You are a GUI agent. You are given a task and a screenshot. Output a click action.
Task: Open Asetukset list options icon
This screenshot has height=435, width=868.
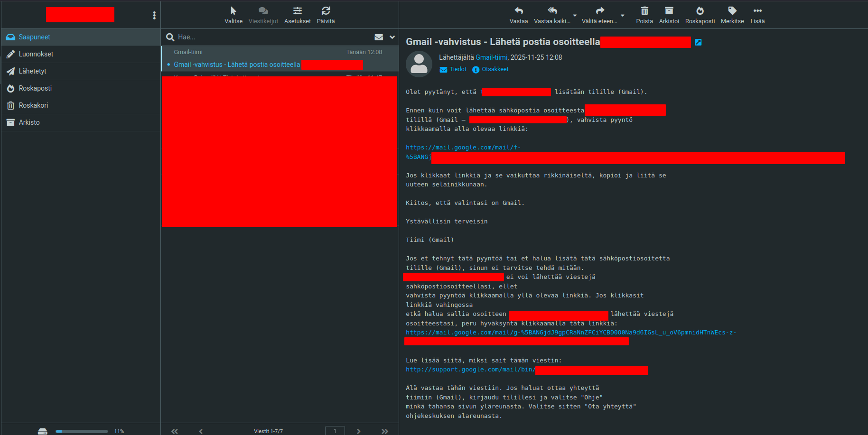297,11
